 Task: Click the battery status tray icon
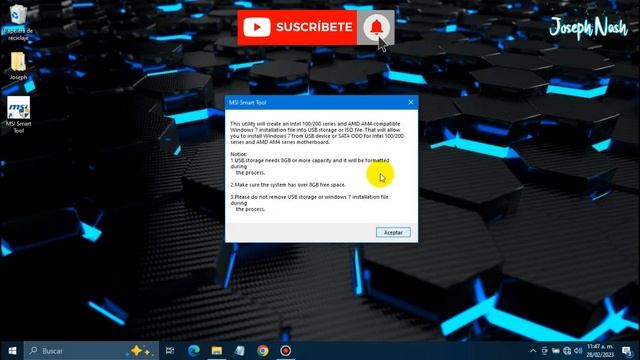click(556, 351)
